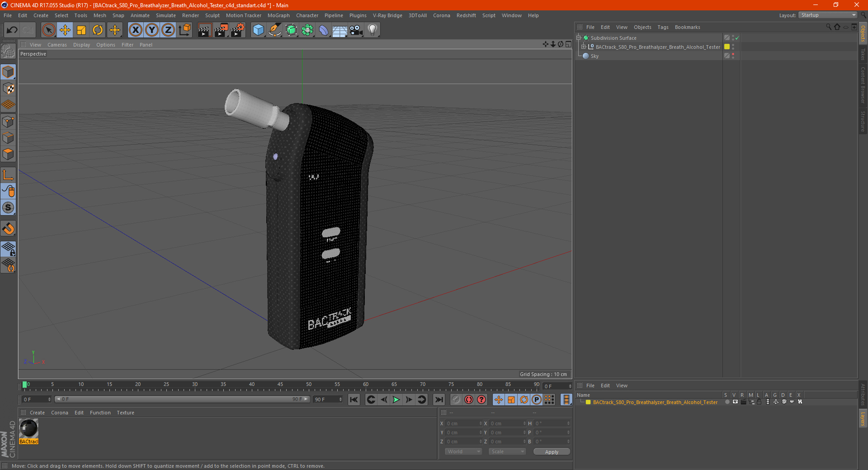Toggle Z axis lock
Image resolution: width=868 pixels, height=470 pixels.
[x=168, y=30]
